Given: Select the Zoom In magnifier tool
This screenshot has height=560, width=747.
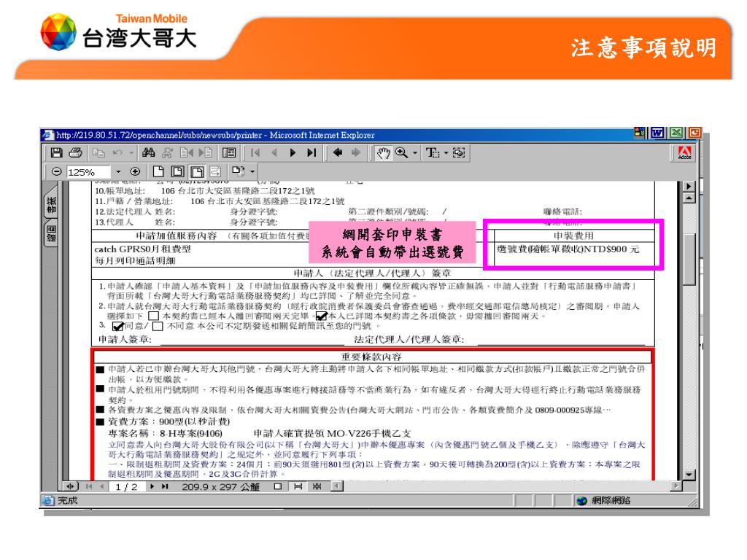Looking at the screenshot, I should (402, 153).
